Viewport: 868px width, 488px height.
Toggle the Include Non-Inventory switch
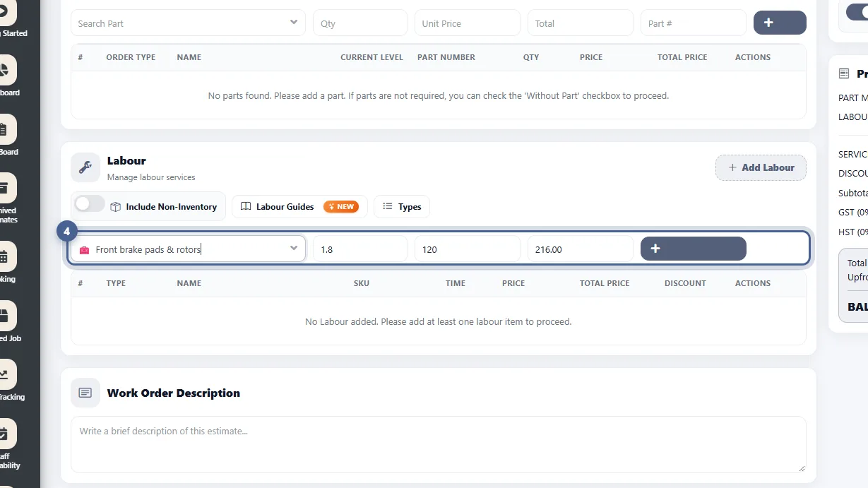(x=90, y=204)
